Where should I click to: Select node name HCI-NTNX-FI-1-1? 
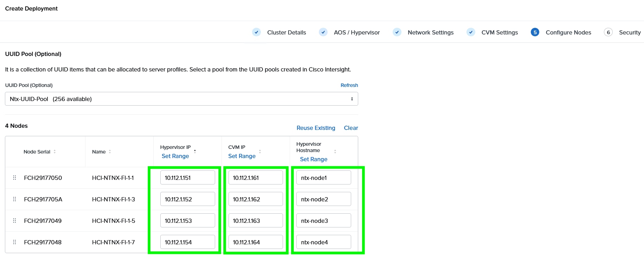tap(113, 178)
